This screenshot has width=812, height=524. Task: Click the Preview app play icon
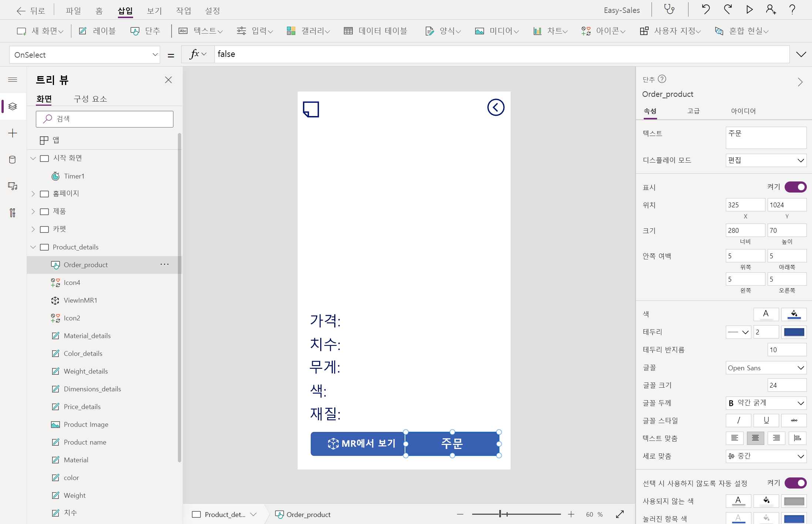pos(749,10)
